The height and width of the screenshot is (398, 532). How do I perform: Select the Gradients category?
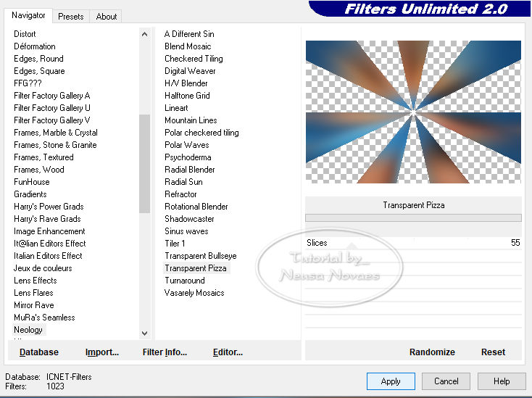(x=30, y=194)
